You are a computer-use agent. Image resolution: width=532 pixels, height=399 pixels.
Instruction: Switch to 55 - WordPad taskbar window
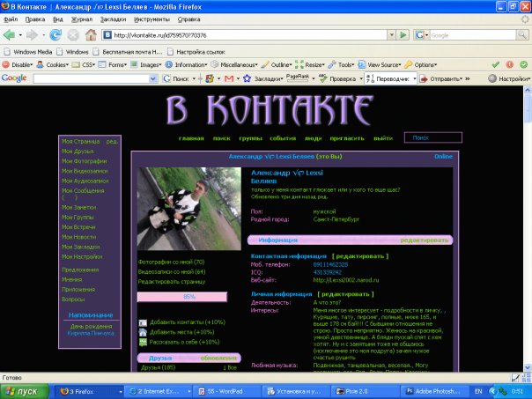(x=226, y=391)
